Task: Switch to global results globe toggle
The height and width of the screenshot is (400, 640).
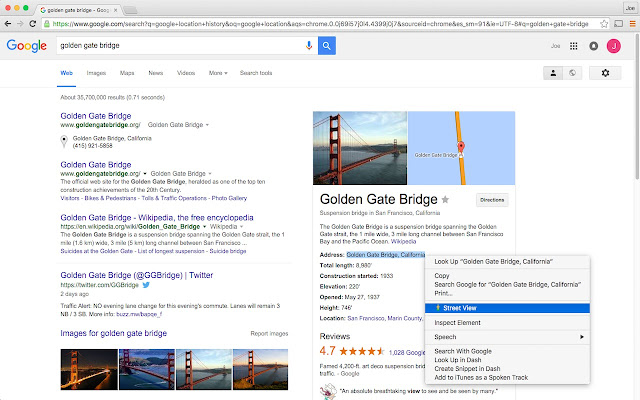Action: [572, 73]
